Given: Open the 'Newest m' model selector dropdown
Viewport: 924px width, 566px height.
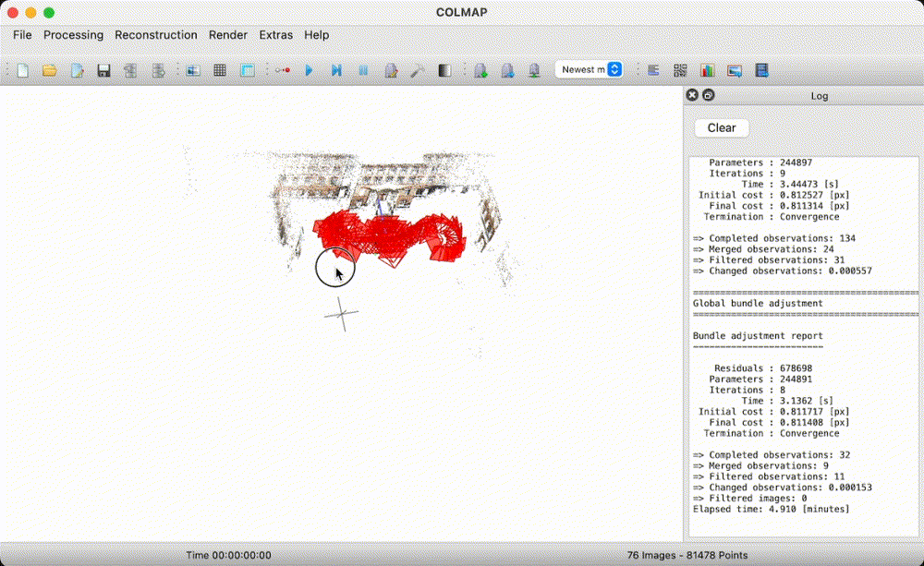Looking at the screenshot, I should tap(589, 69).
